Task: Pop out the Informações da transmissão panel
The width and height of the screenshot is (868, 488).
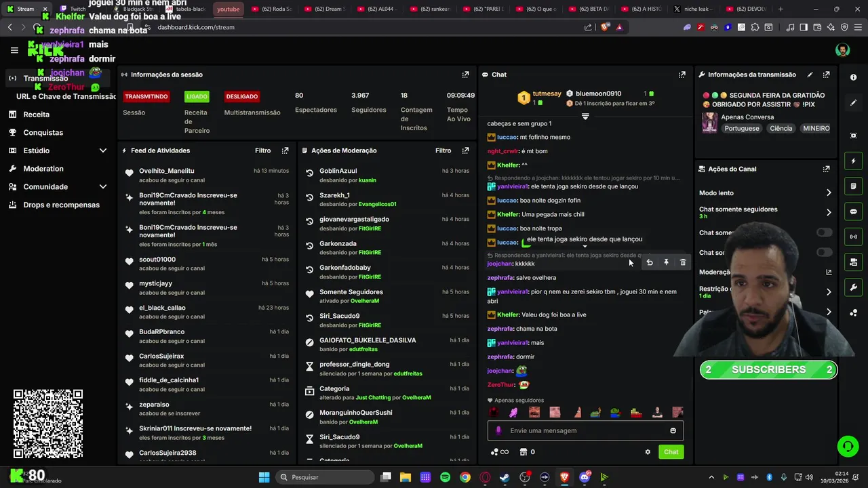Action: (826, 75)
